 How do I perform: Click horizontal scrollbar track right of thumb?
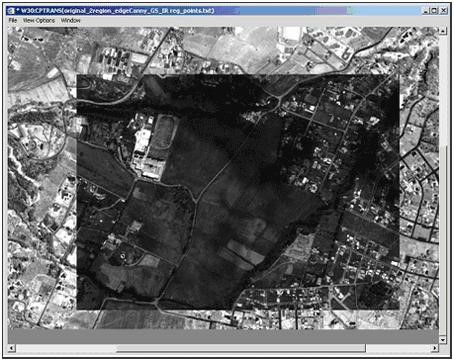tap(398, 348)
